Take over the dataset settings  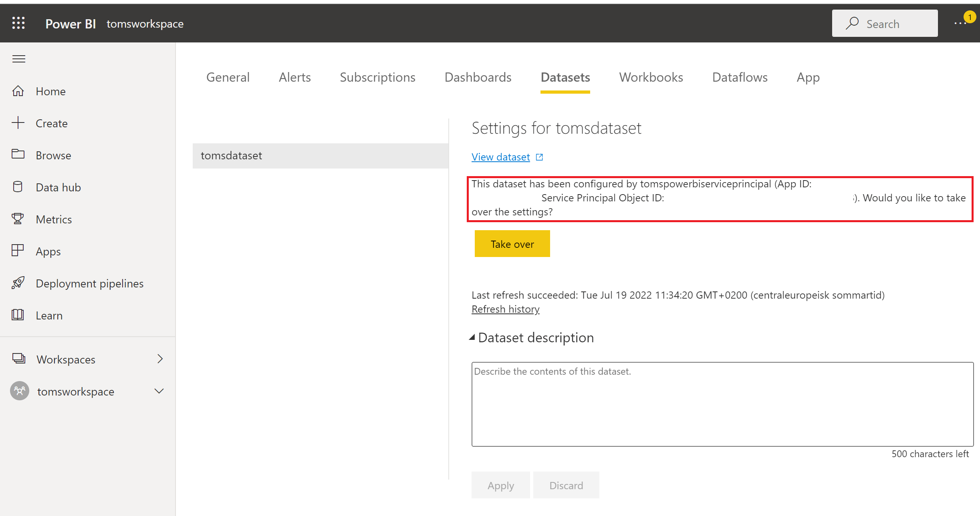[x=512, y=243]
